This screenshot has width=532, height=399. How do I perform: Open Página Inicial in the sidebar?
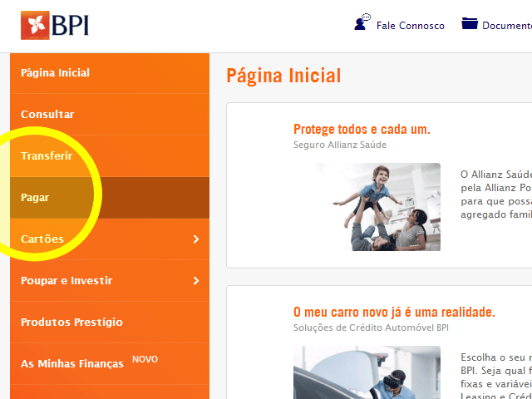coord(110,73)
